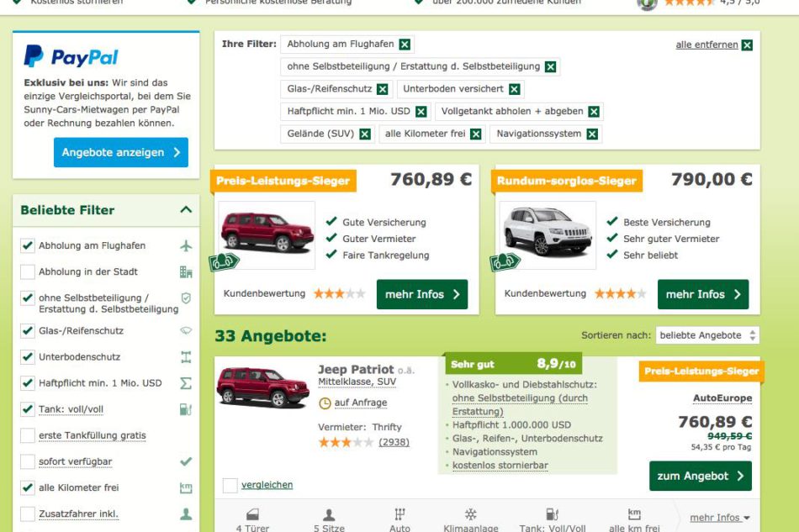Click the sigma icon beside 'Haftpflicht min. 1 Mio. USD'

186,383
